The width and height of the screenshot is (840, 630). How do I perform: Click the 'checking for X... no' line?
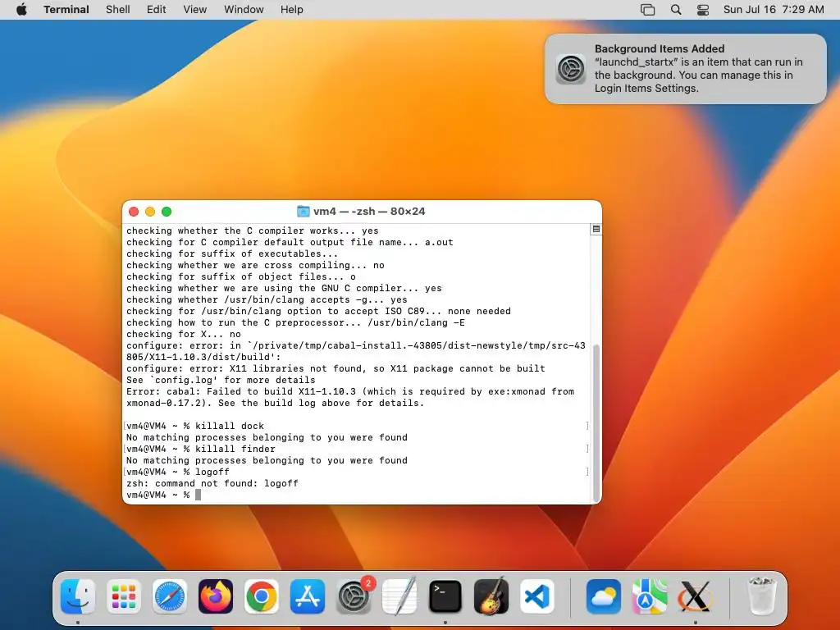[184, 335]
